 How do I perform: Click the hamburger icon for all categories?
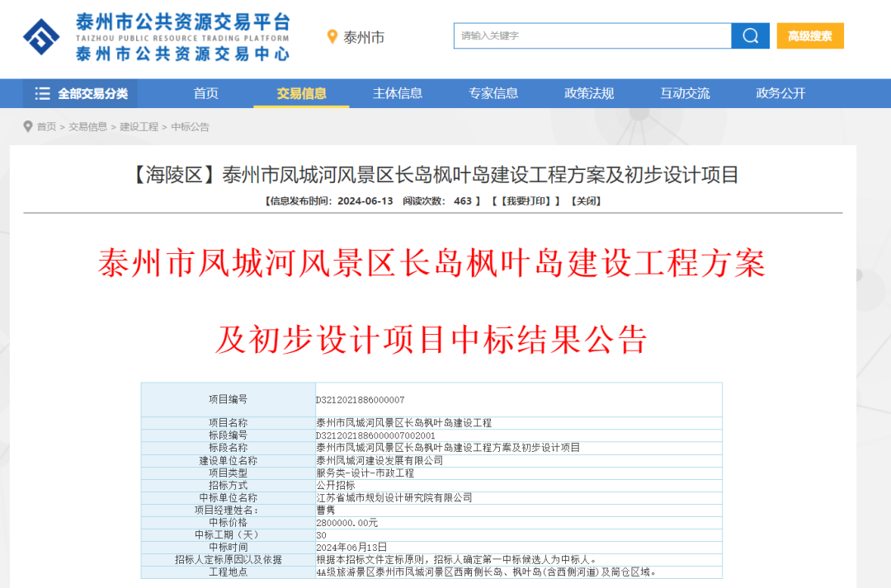click(x=42, y=94)
